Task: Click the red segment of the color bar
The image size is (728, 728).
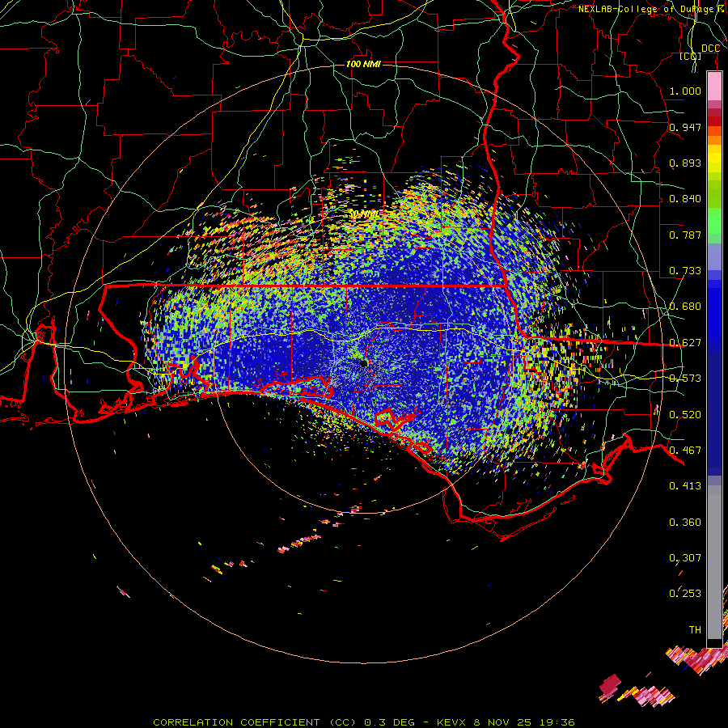Action: click(x=714, y=121)
